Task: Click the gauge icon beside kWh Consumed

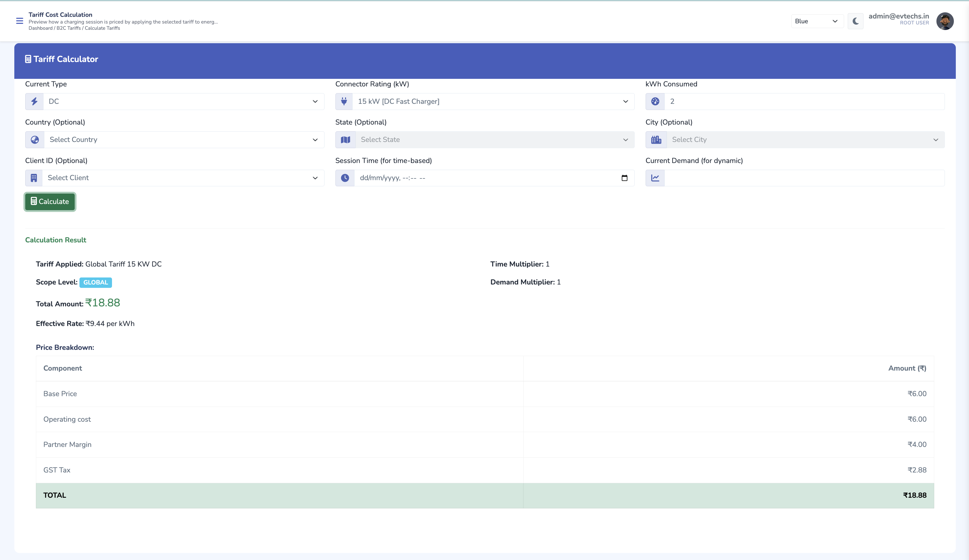Action: tap(655, 102)
